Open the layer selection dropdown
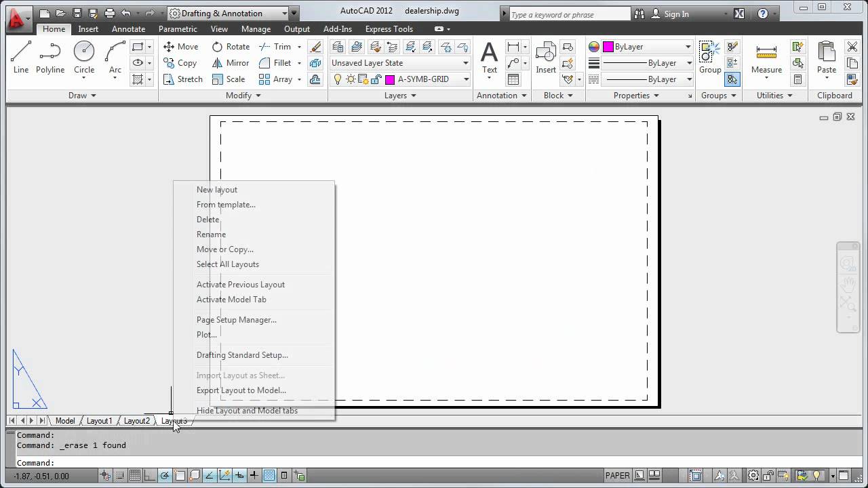 pyautogui.click(x=465, y=79)
